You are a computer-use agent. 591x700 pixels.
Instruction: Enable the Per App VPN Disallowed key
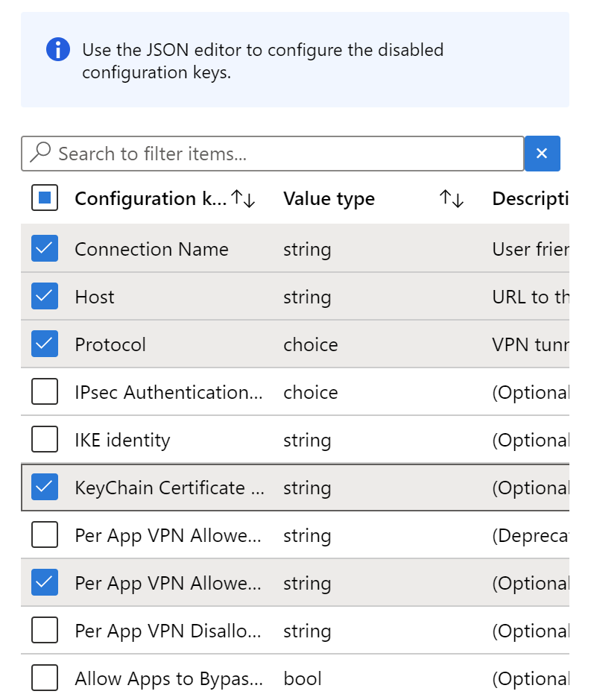point(45,630)
